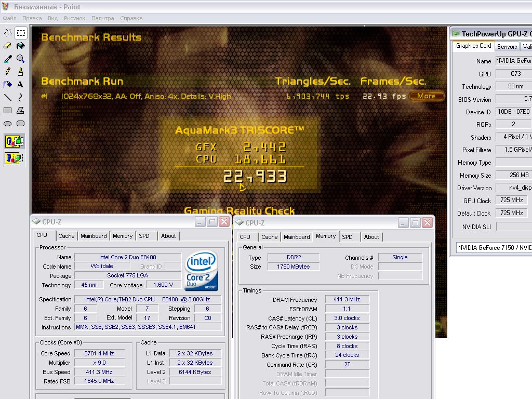This screenshot has width=532, height=399.
Task: Click the Device ID value 10DE - 07E0
Action: point(514,112)
